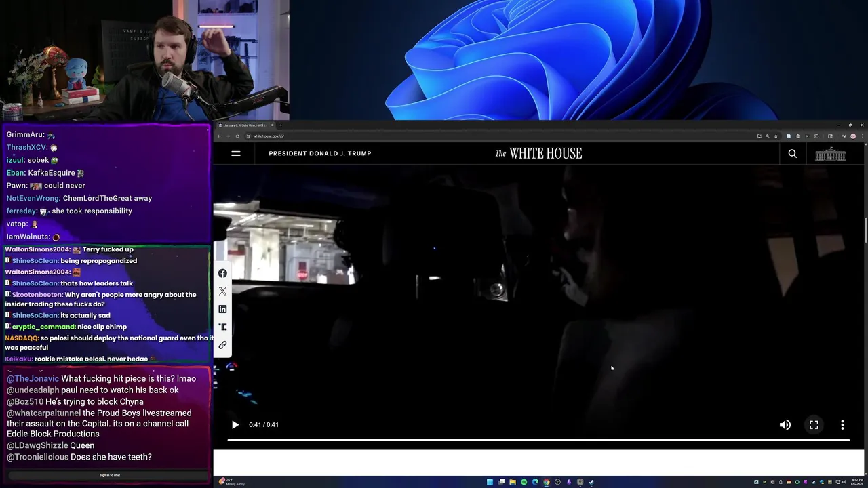Click the browser forward arrow
Image resolution: width=868 pixels, height=488 pixels.
point(228,136)
